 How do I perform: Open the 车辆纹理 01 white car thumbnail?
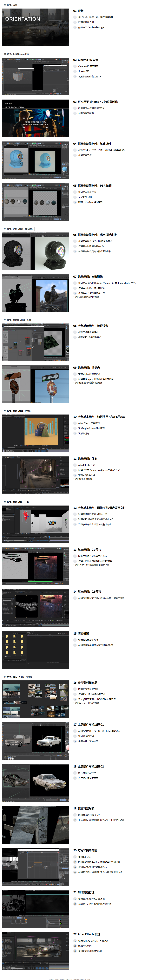click(x=35, y=741)
